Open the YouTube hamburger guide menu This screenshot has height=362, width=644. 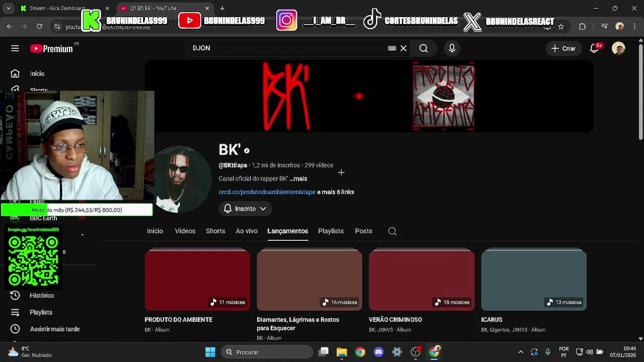pyautogui.click(x=15, y=48)
